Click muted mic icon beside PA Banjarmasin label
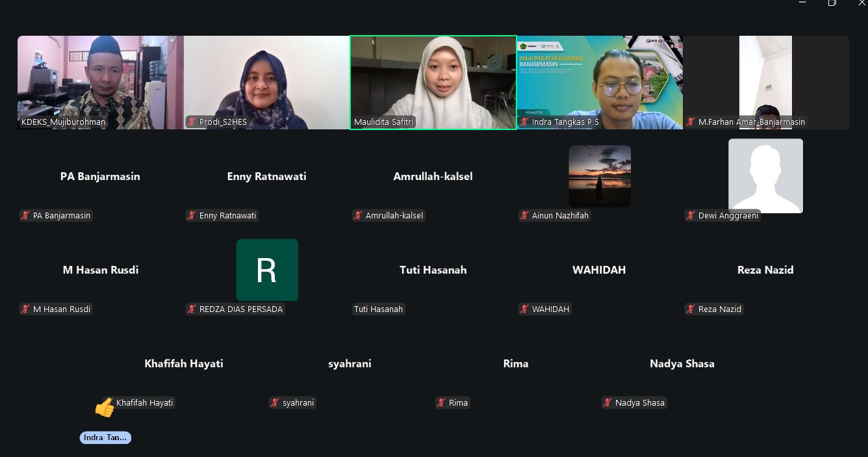Screen dimensions: 868x457 pyautogui.click(x=25, y=216)
